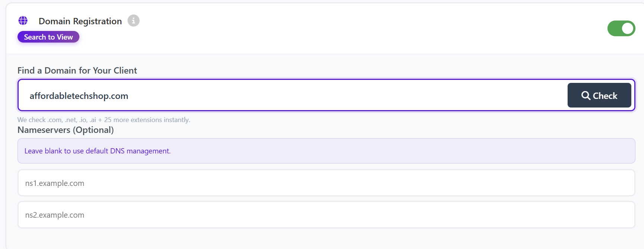Open the Domain Registration info tooltip icon
Viewport: 644px width, 249px height.
(133, 21)
